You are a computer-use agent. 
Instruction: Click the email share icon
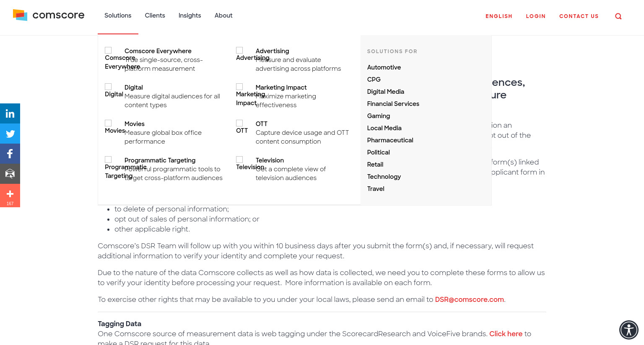coord(10,174)
